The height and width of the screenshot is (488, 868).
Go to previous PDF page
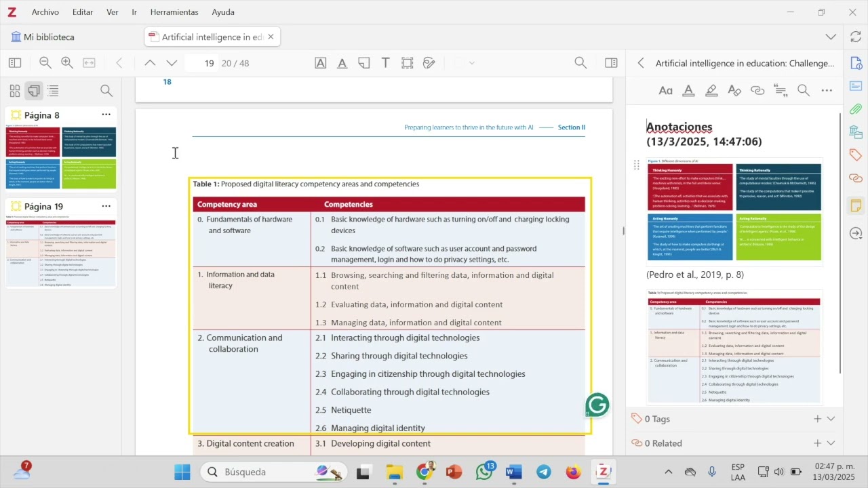[x=150, y=63]
